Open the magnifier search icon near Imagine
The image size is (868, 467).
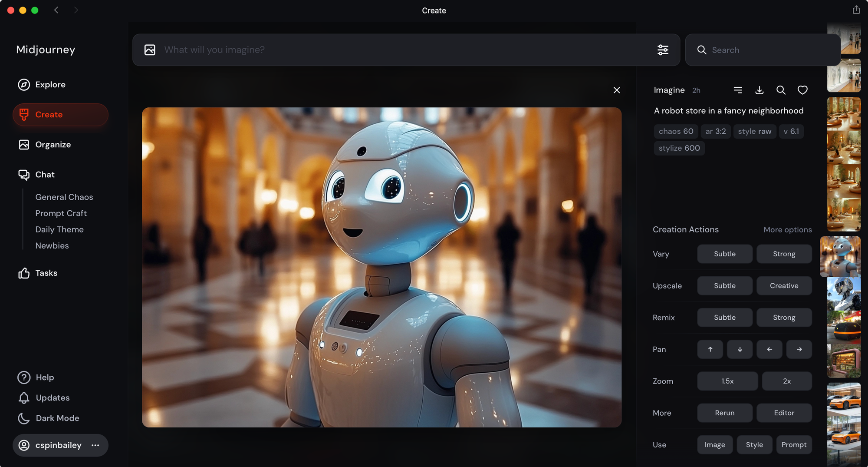coord(781,90)
